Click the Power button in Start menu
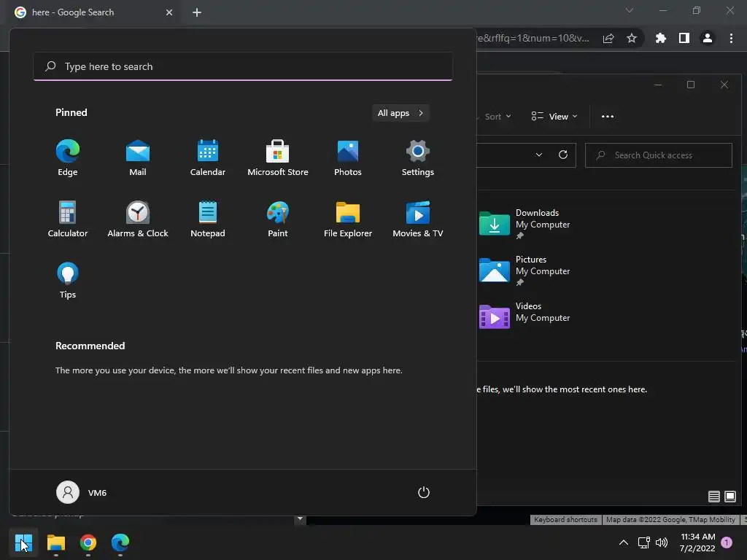This screenshot has width=747, height=560. pos(424,492)
